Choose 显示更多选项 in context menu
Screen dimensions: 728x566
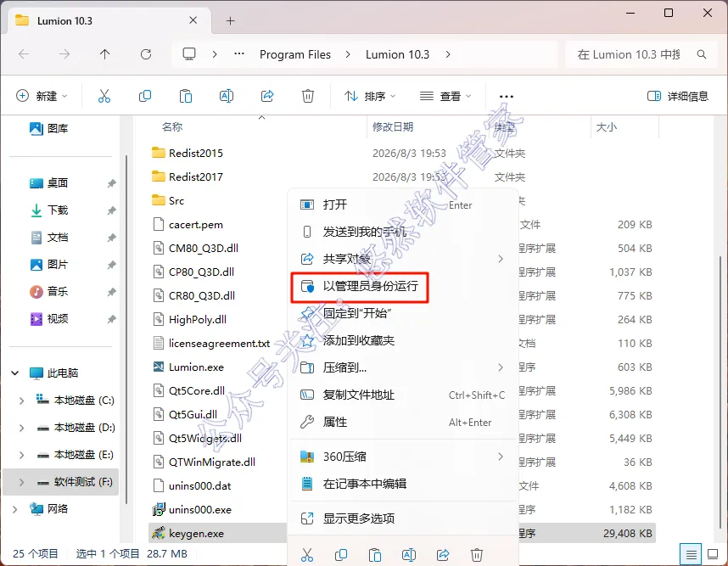(x=402, y=518)
